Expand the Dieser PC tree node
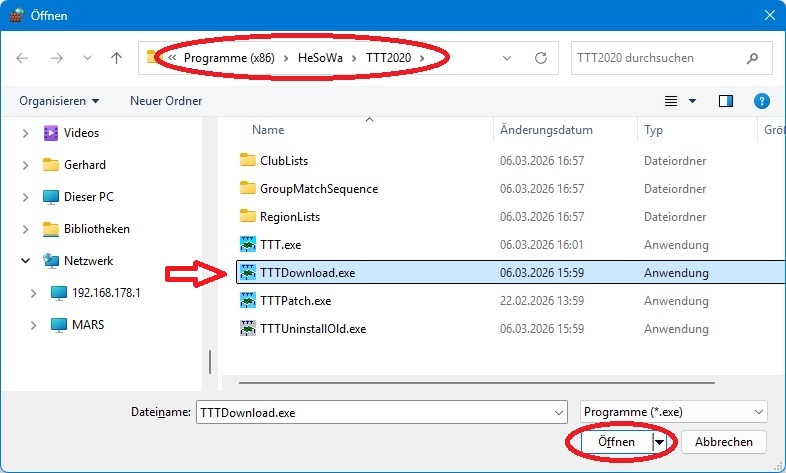This screenshot has width=786, height=473. [x=26, y=197]
